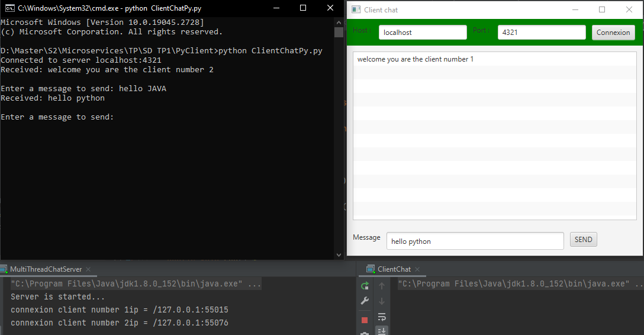Click the ClientChat tab icon

(x=371, y=269)
